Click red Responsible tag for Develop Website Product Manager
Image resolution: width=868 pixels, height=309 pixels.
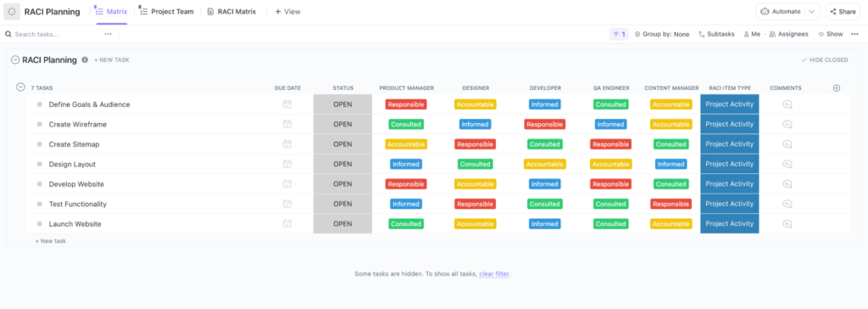pos(406,184)
